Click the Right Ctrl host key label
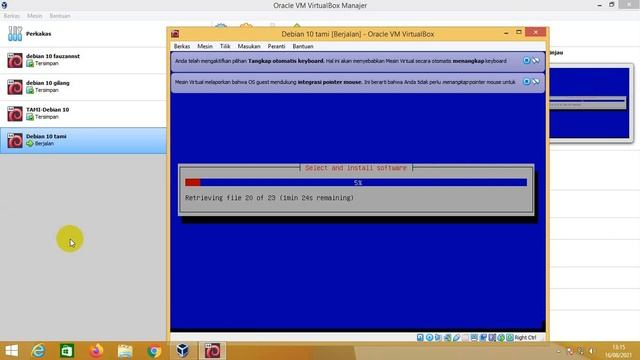Viewport: 640px width, 360px height. point(526,338)
